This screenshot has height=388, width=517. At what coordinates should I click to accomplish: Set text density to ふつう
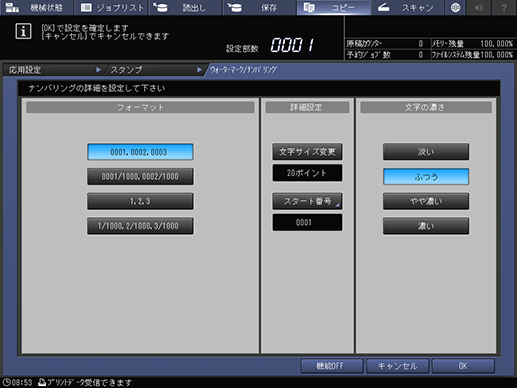[x=426, y=177]
